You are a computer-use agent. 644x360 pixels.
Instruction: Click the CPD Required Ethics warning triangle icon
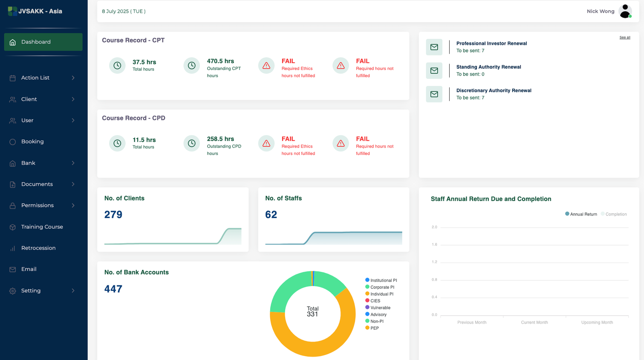point(266,143)
